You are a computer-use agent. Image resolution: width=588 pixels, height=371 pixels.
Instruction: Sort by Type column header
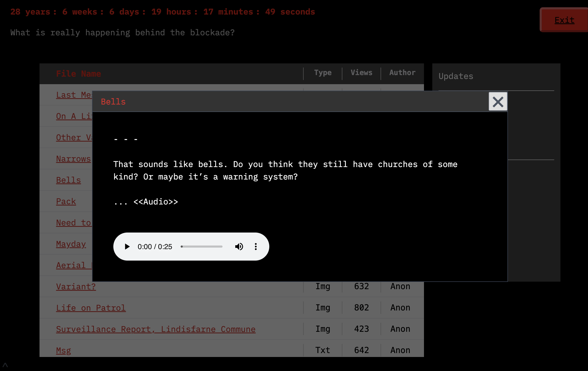pyautogui.click(x=323, y=73)
